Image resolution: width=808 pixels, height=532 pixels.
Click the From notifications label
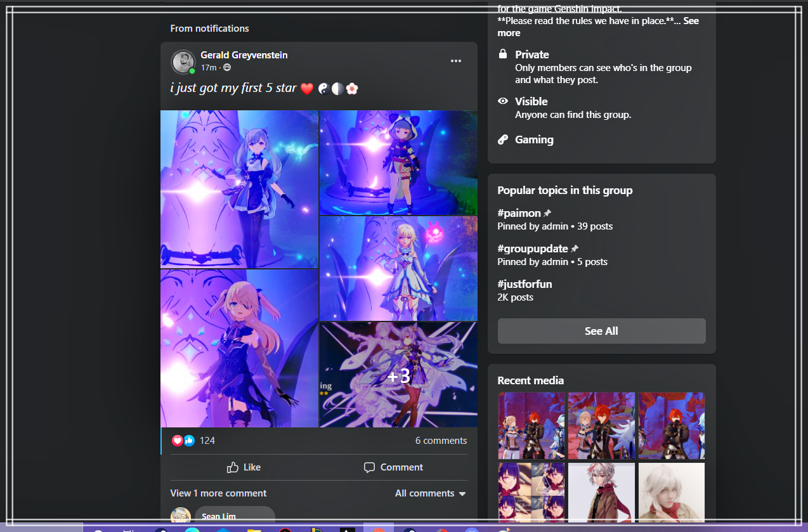pos(209,29)
